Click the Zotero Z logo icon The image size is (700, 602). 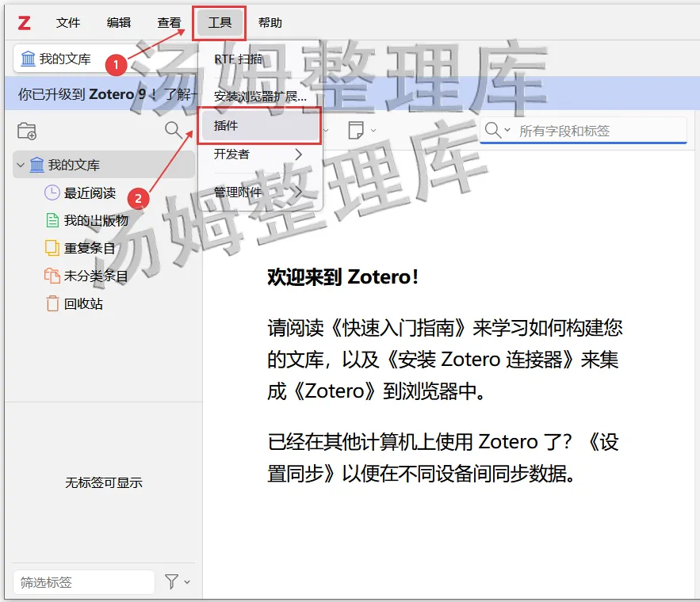click(24, 22)
